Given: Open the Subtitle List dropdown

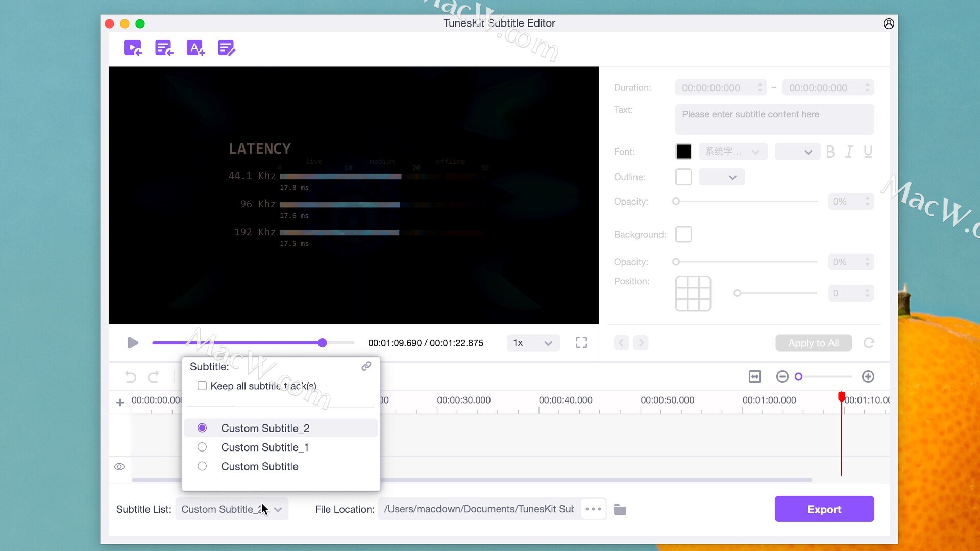Looking at the screenshot, I should (x=232, y=509).
